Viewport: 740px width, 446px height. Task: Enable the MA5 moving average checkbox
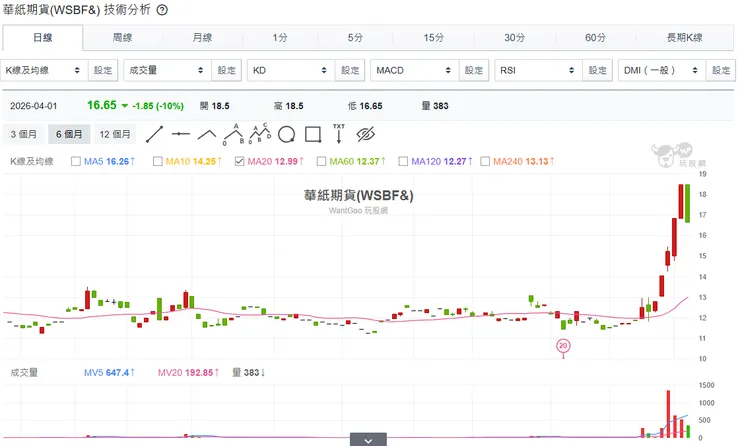(76, 161)
